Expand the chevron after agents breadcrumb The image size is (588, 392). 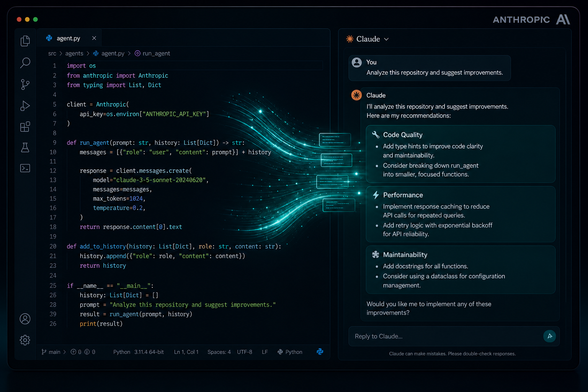coord(88,54)
